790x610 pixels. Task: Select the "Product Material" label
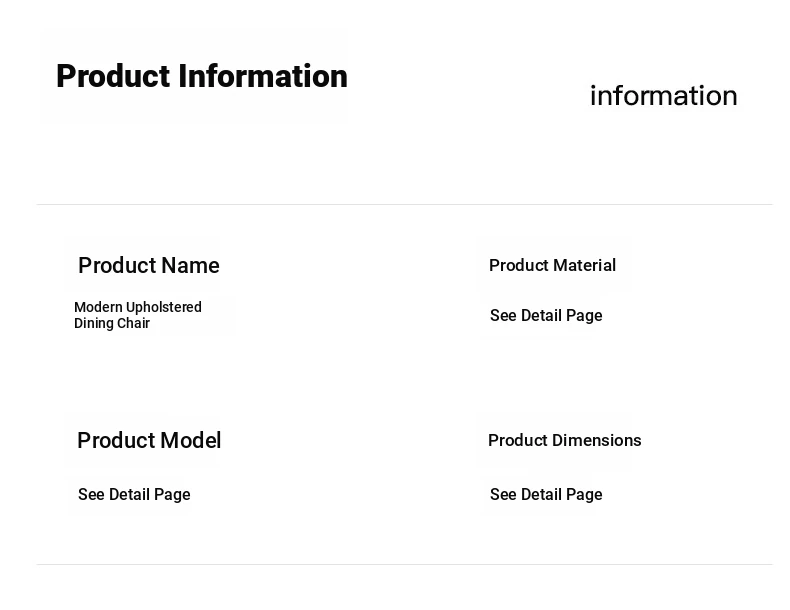[552, 266]
